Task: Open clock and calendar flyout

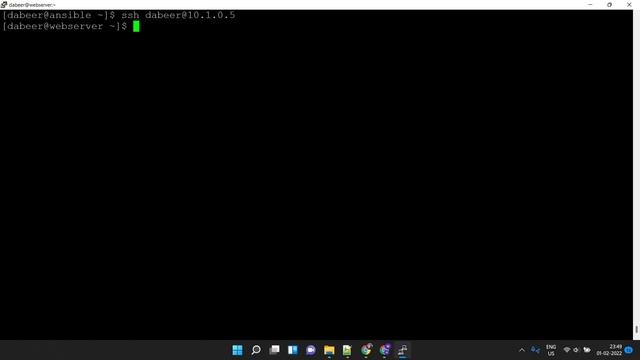Action: click(609, 350)
